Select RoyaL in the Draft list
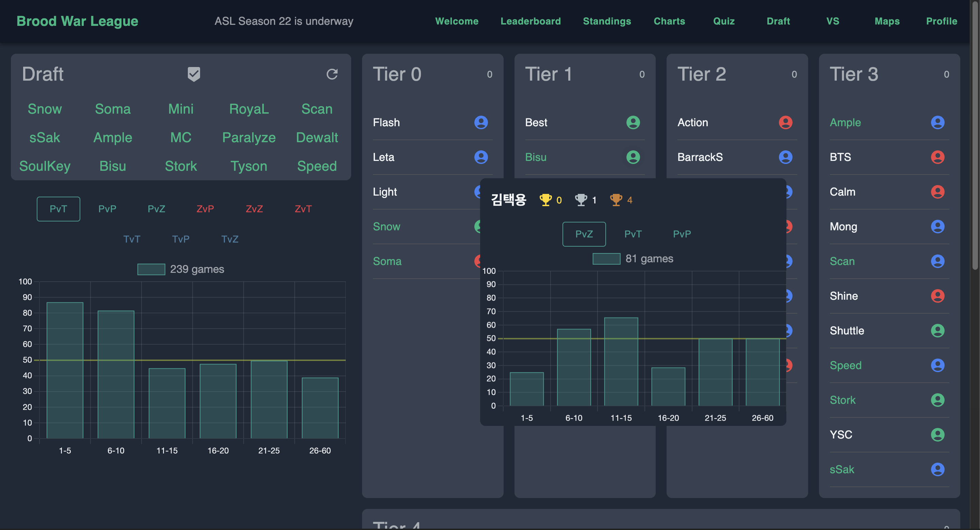 click(249, 109)
